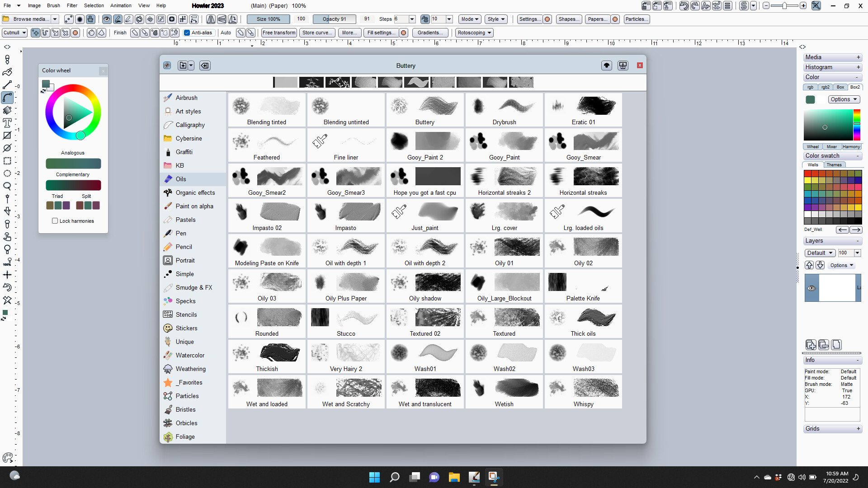868x488 pixels.
Task: Open the Mode dropdown in the top toolbar
Action: click(469, 19)
